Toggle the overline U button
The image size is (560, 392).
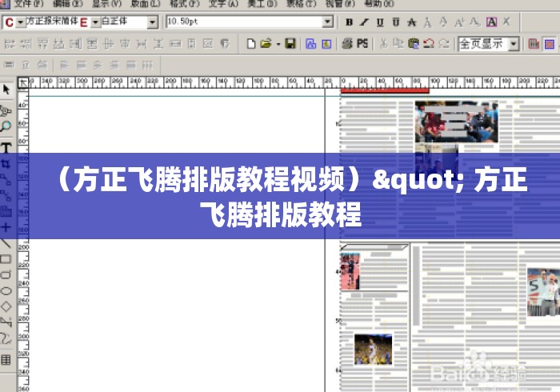pos(396,22)
